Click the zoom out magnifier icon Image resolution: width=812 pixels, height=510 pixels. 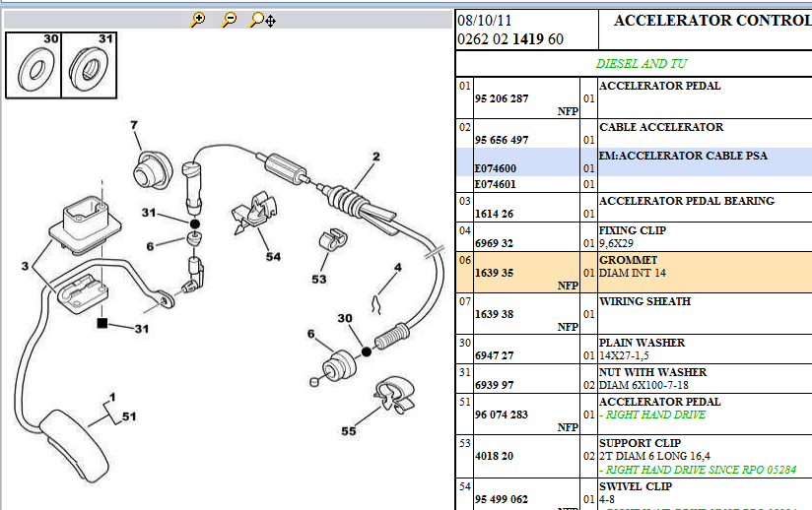pyautogui.click(x=229, y=19)
